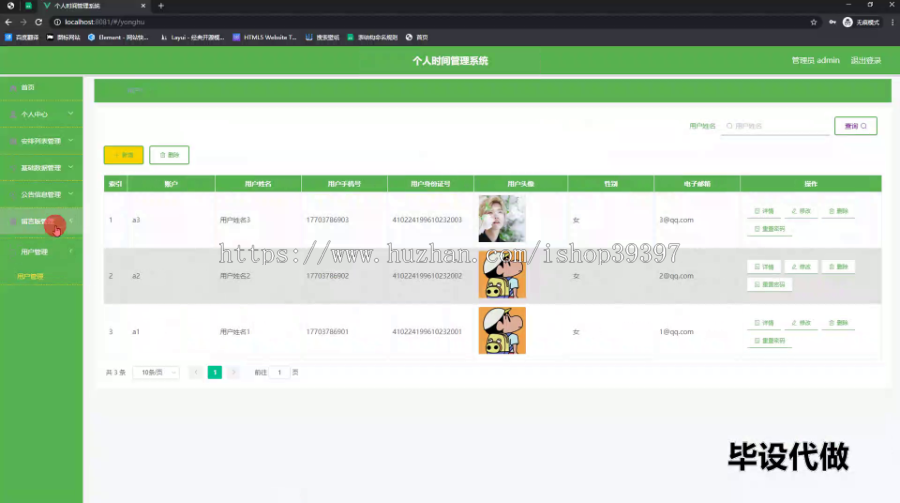900x503 pixels.
Task: Click 删除 in the a2 row
Action: [x=838, y=267]
